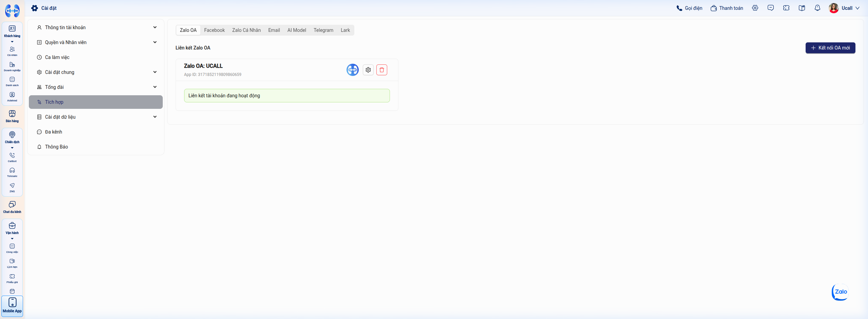The width and height of the screenshot is (868, 319).
Task: Click Kết nối OA mới button
Action: tap(830, 48)
